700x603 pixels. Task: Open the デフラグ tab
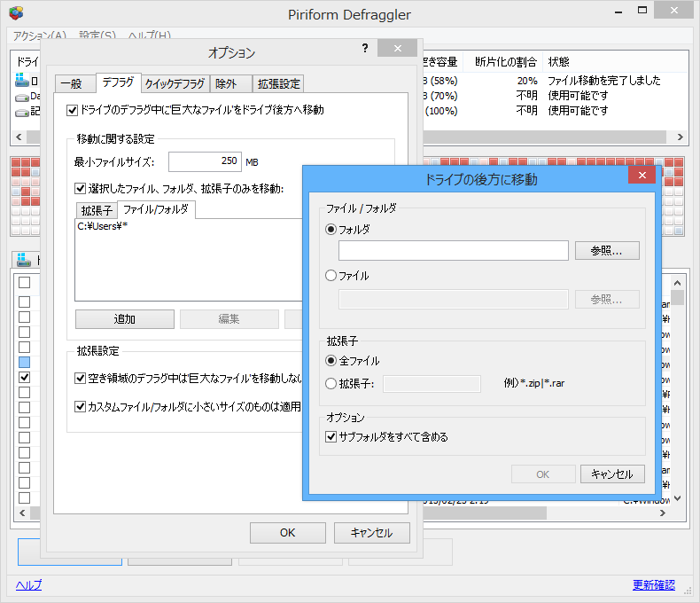[x=119, y=82]
